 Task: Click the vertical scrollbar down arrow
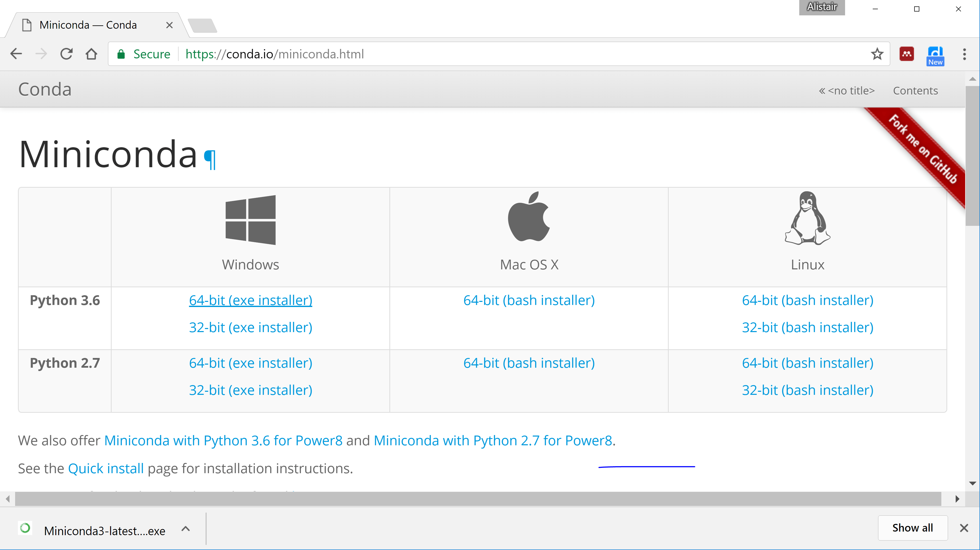972,483
